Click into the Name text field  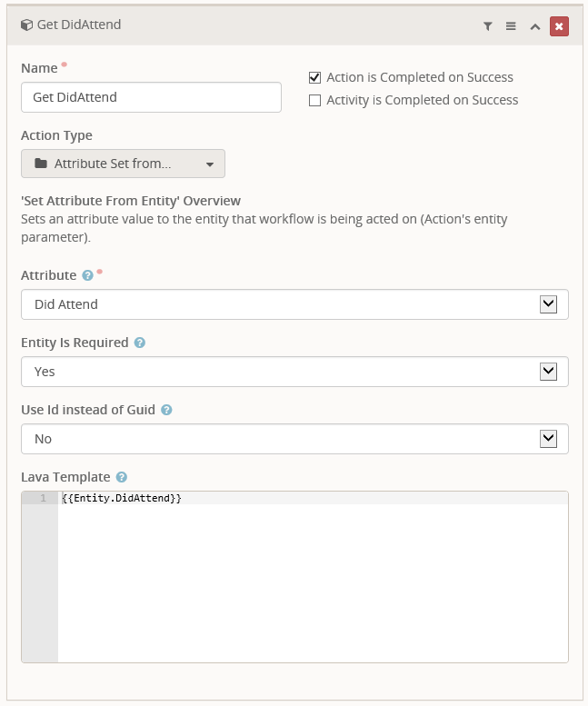(x=151, y=97)
